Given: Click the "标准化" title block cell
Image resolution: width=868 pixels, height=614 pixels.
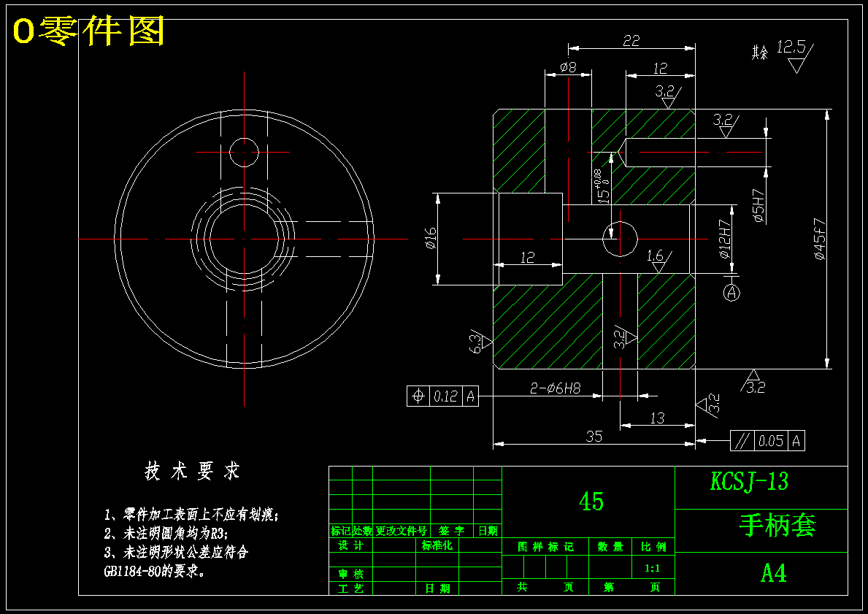Looking at the screenshot, I should click(x=437, y=545).
